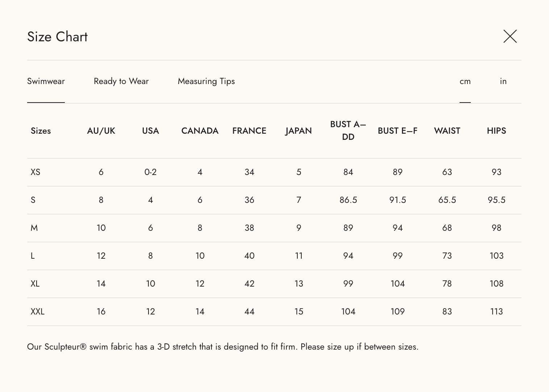Click the Sizes column header
This screenshot has width=549, height=392.
(x=41, y=131)
